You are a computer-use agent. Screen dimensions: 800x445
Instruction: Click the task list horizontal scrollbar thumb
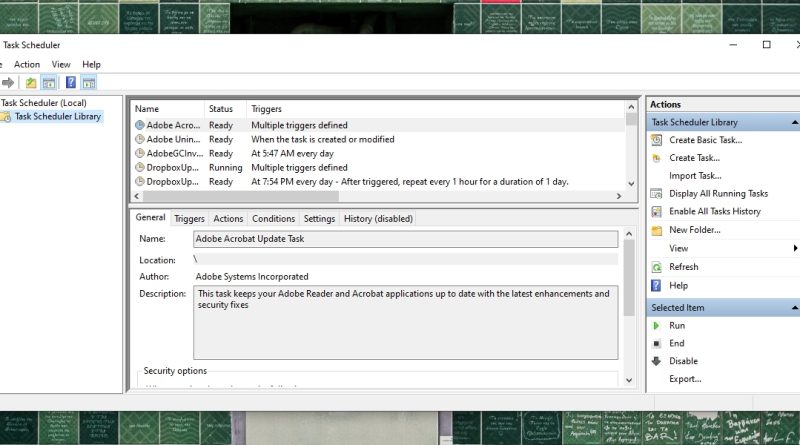241,196
